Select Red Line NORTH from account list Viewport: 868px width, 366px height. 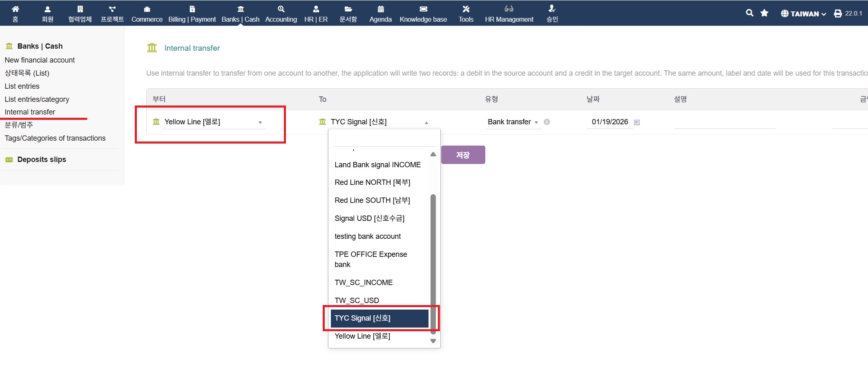372,182
